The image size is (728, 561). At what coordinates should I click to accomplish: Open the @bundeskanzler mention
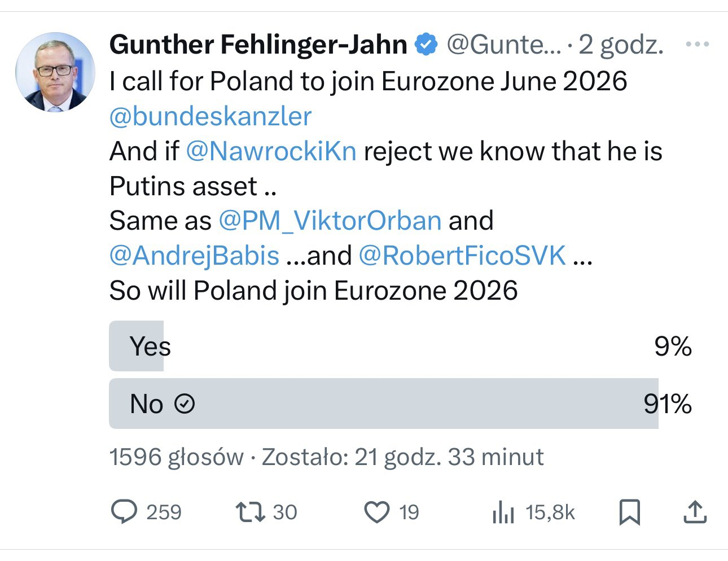[210, 116]
